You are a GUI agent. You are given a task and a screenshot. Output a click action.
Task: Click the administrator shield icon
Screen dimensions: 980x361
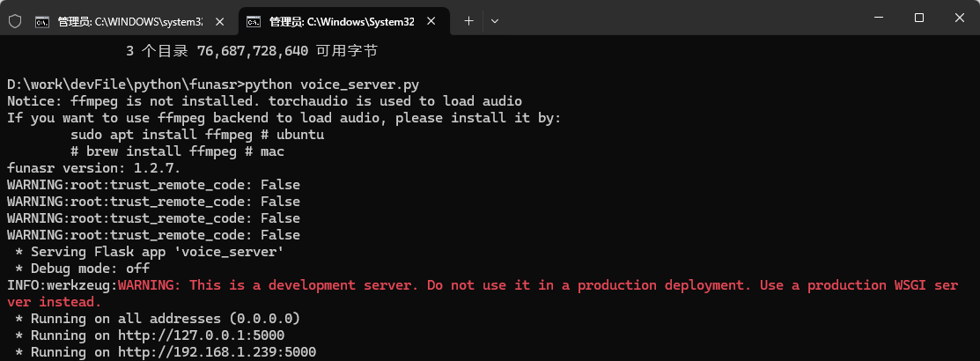(x=14, y=19)
